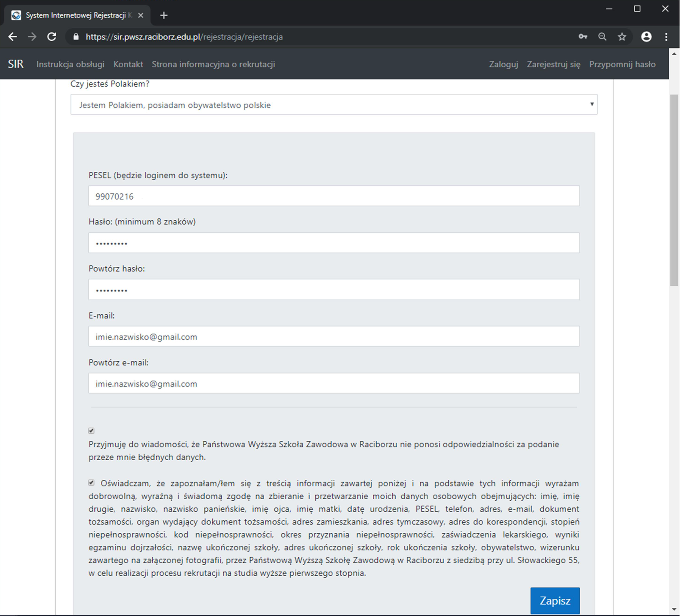Open the Kontakt page
Viewport: 680px width, 616px height.
128,64
